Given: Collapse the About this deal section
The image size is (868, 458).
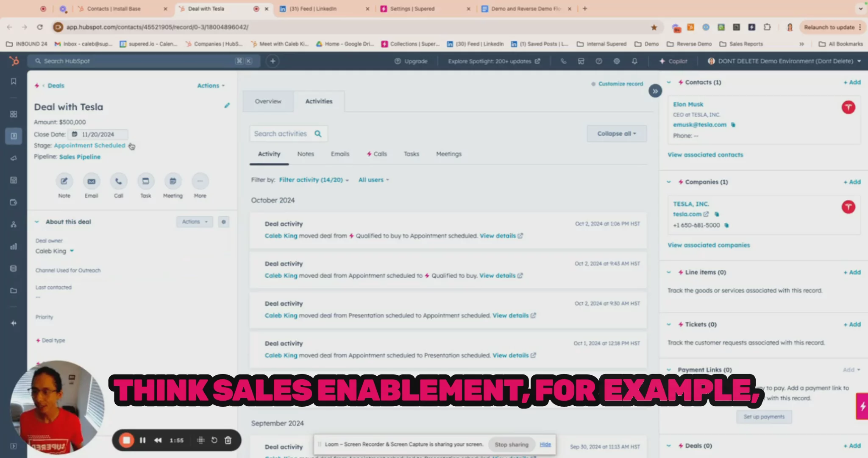Looking at the screenshot, I should [37, 222].
